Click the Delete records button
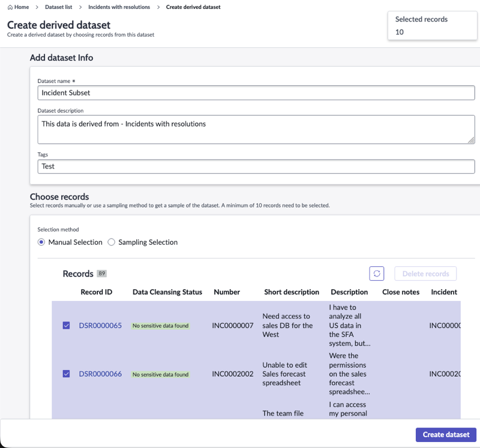 [x=425, y=273]
